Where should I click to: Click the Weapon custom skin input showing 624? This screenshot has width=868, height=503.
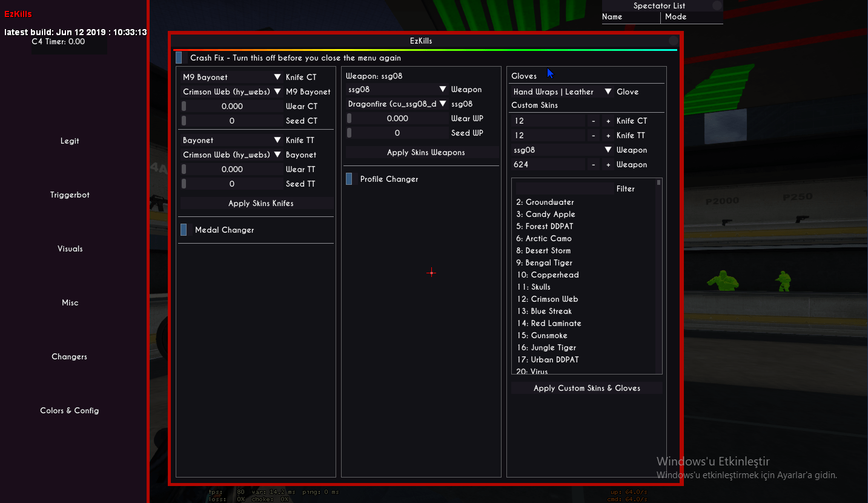click(x=548, y=164)
